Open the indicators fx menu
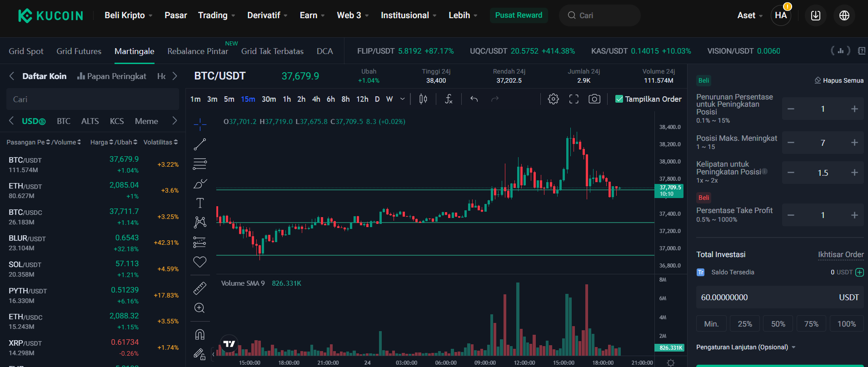The image size is (868, 367). click(449, 99)
